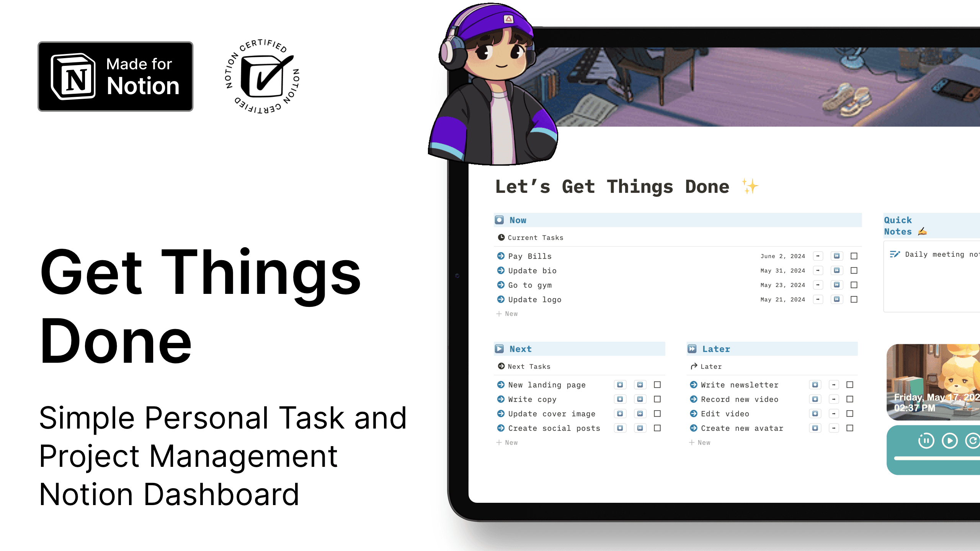Expand the 'Current Tasks' section header
Image resolution: width=980 pixels, height=551 pixels.
(x=536, y=237)
